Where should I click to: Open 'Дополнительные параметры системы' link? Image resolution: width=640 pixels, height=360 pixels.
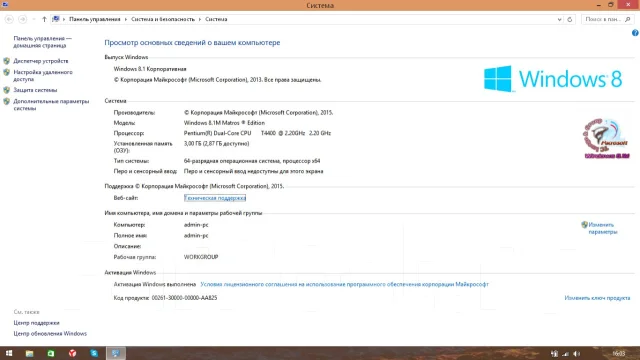click(51, 104)
